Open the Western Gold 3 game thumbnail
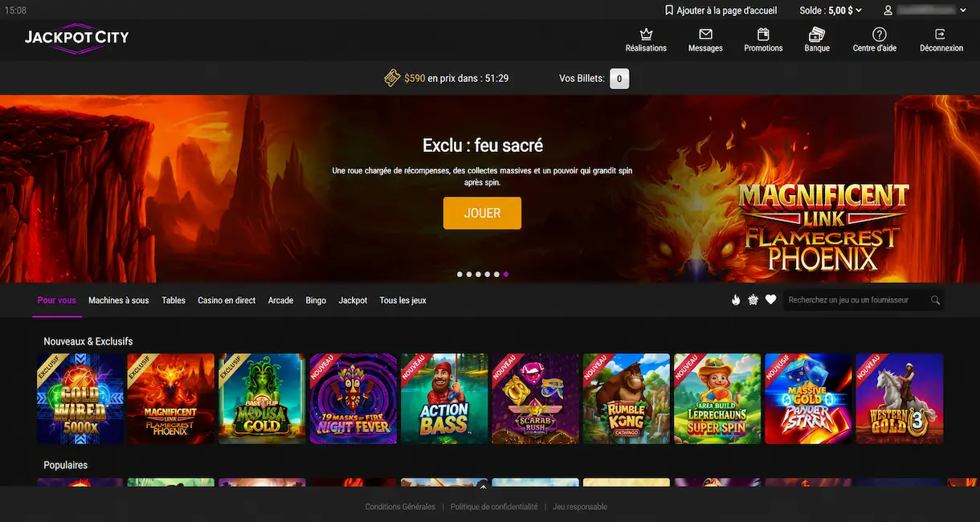Screen dimensions: 980x522 tap(900, 398)
